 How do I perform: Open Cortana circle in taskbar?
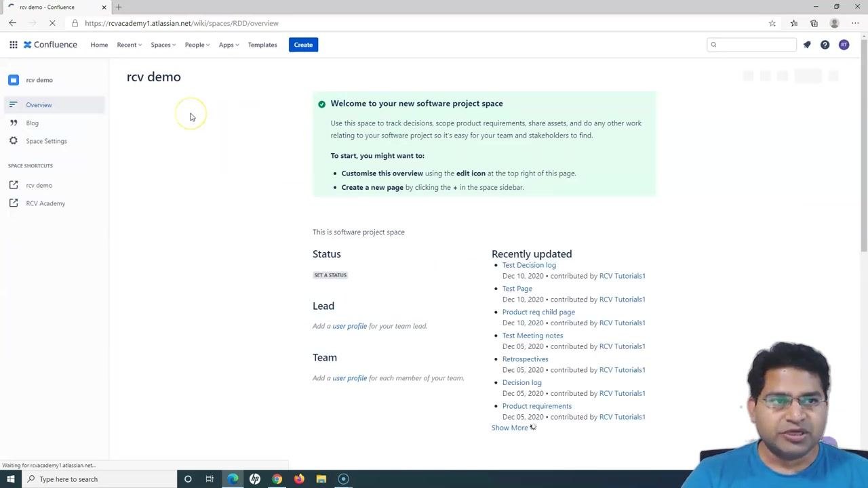188,479
